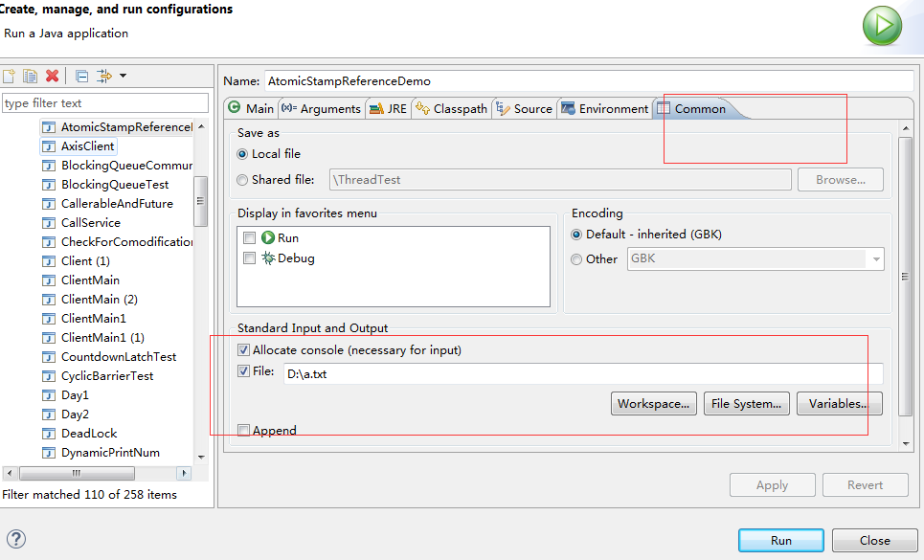Image resolution: width=924 pixels, height=560 pixels.
Task: Open the filter dropdown arrow in toolbar
Action: (123, 76)
